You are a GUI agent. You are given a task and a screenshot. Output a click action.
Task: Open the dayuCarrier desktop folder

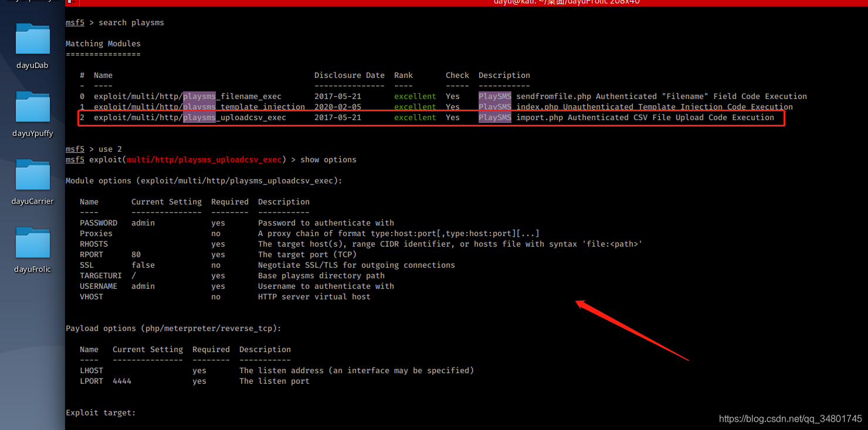pos(32,182)
